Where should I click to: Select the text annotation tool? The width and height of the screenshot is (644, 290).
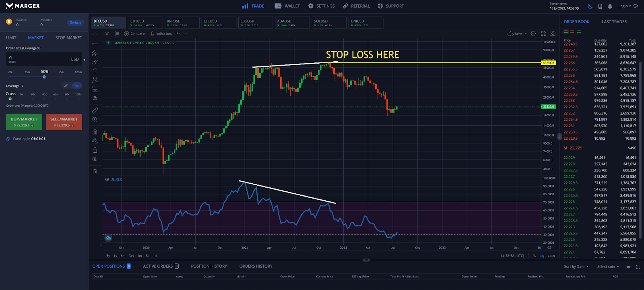(x=95, y=71)
